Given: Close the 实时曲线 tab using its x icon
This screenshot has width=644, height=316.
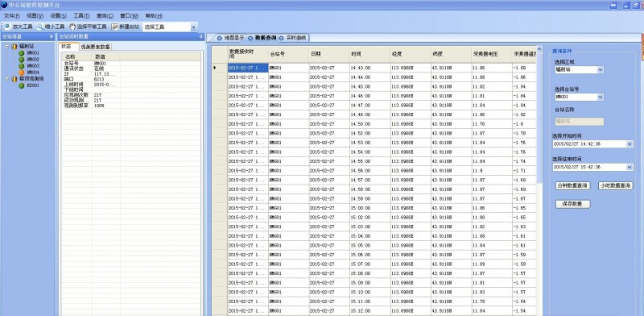Looking at the screenshot, I should 281,38.
